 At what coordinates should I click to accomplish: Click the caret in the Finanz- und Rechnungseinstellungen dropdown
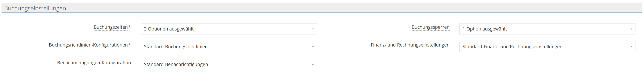coord(631,47)
